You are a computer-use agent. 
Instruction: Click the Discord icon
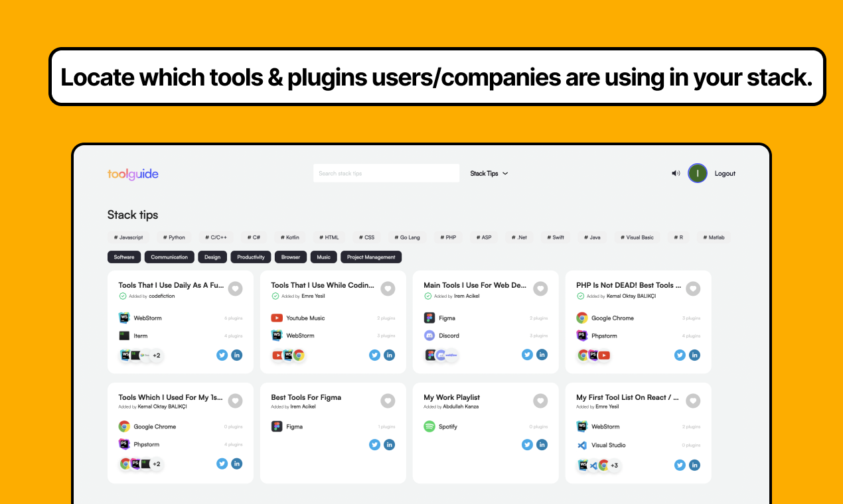429,336
